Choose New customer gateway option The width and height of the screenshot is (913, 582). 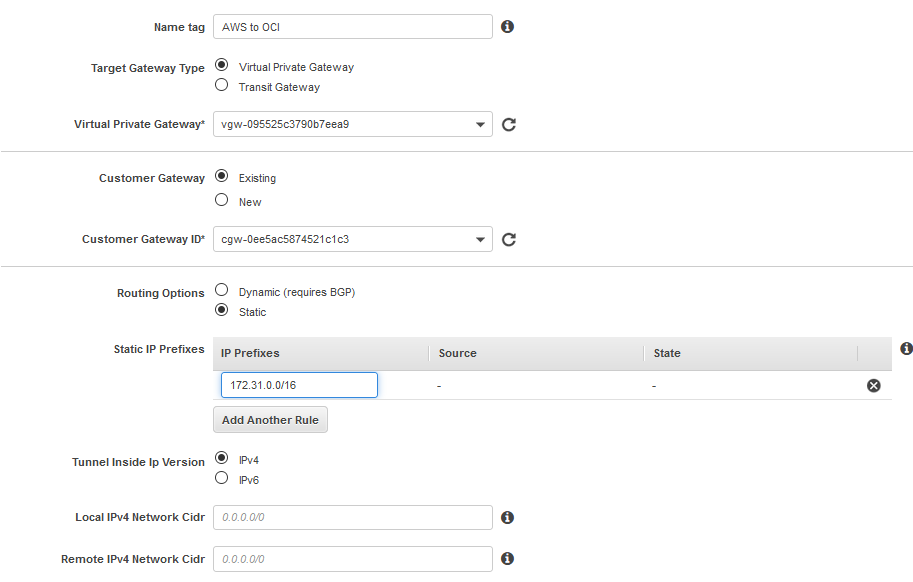click(x=222, y=200)
